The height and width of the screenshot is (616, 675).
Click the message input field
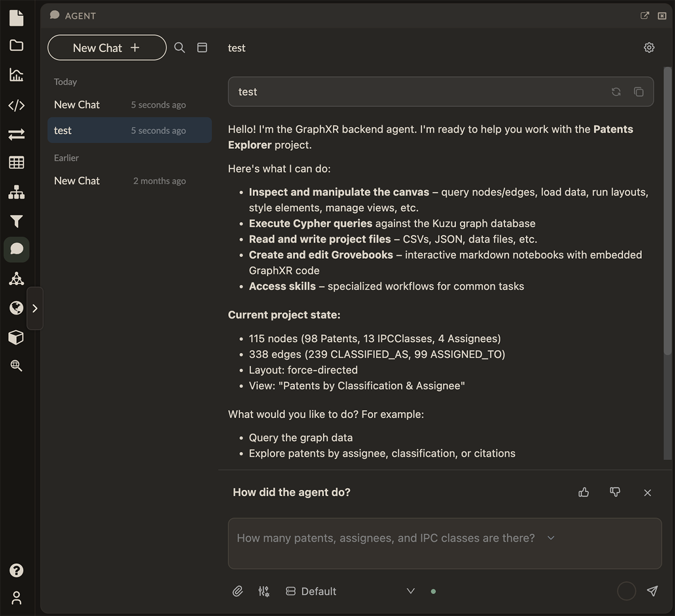445,543
